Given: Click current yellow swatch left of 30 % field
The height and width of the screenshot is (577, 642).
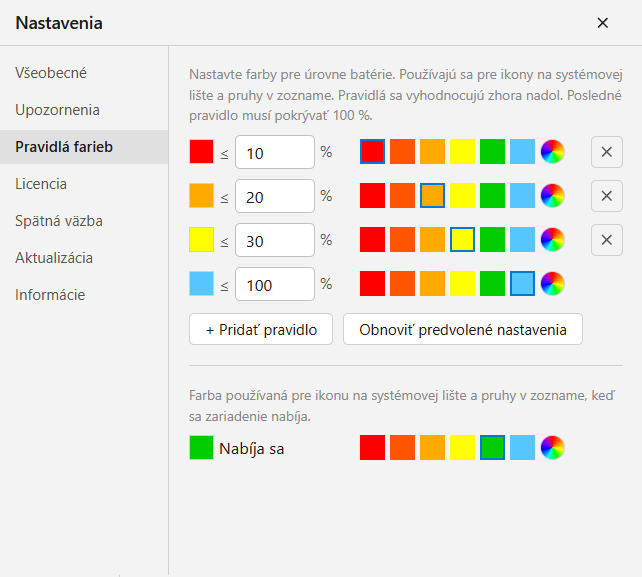Looking at the screenshot, I should (201, 240).
